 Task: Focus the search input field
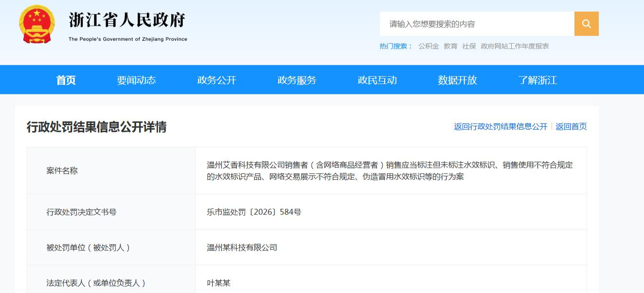[x=477, y=24]
